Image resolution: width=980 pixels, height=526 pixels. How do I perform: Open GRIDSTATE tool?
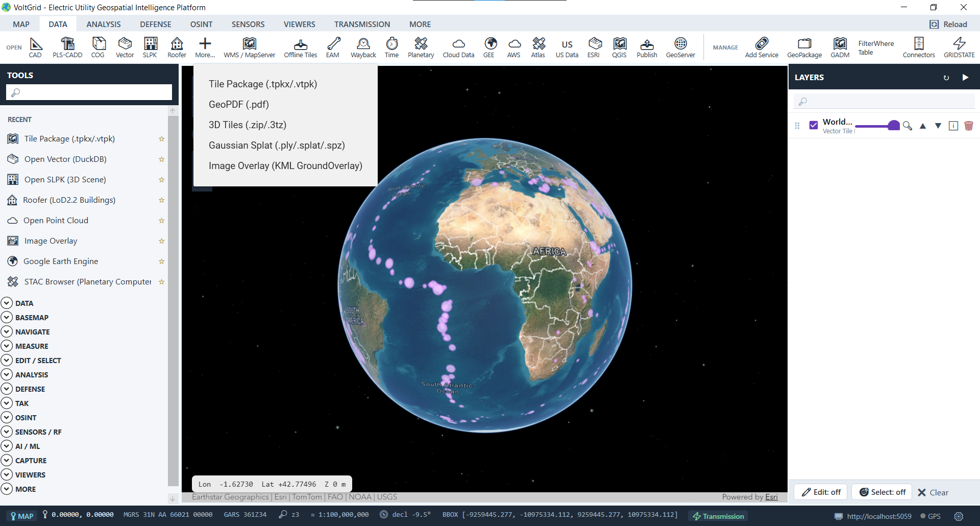tap(960, 47)
